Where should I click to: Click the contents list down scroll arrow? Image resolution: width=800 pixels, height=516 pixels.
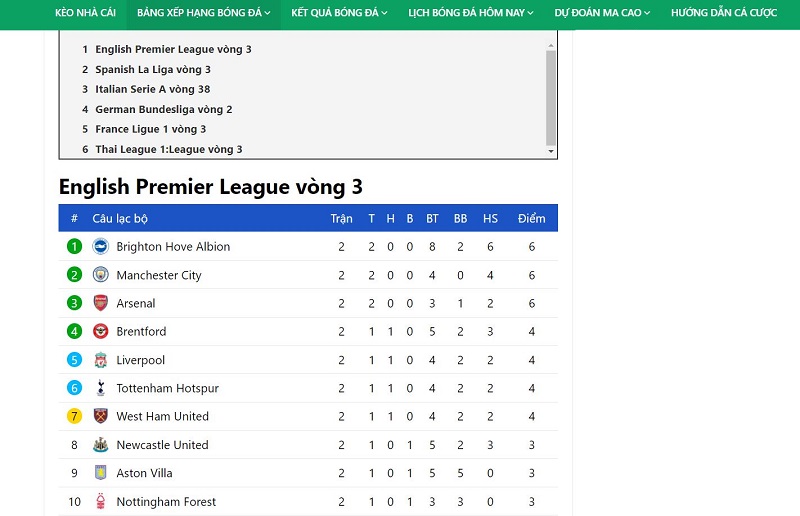click(x=551, y=152)
